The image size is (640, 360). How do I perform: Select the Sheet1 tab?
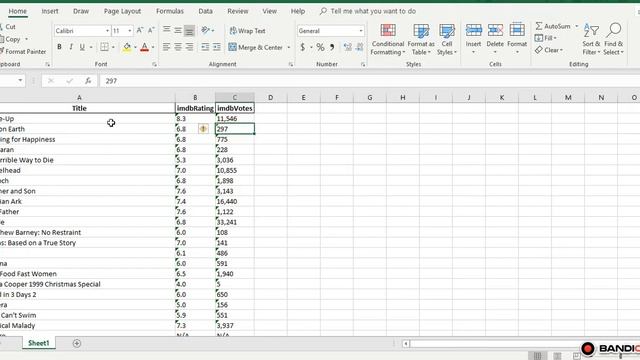pos(39,343)
